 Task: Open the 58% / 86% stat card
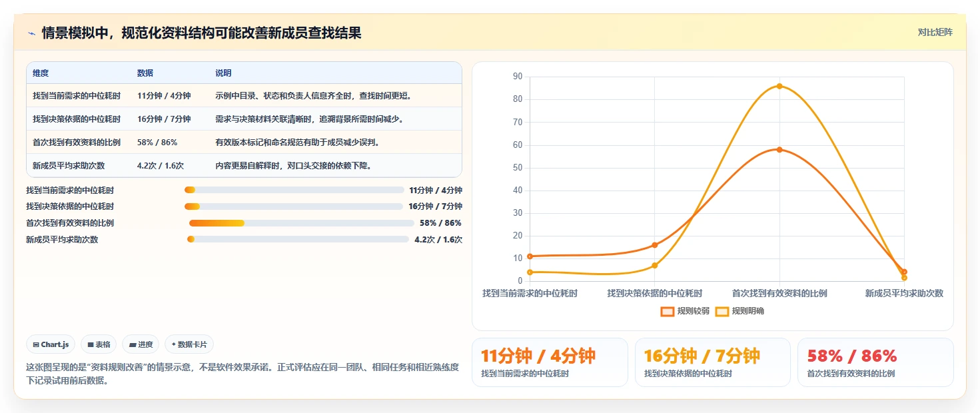875,362
